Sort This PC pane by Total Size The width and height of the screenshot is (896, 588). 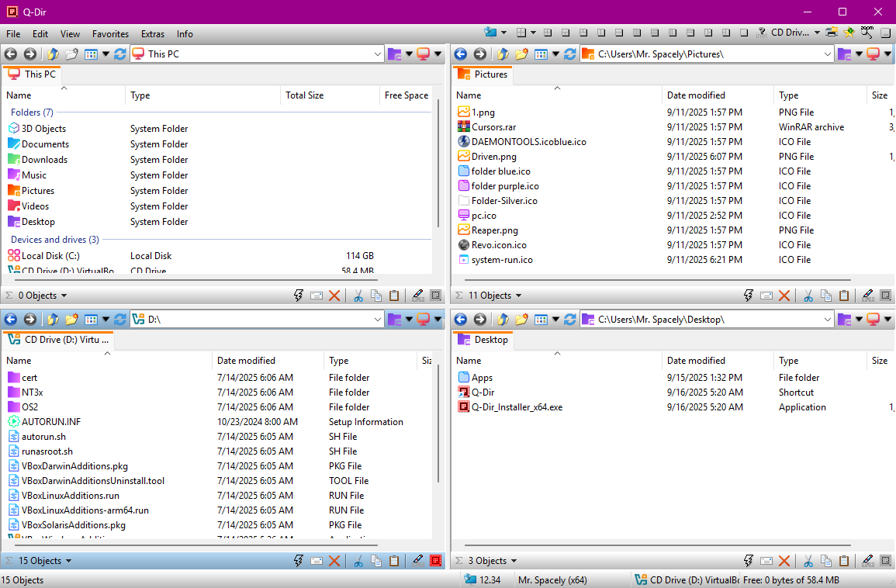[330, 95]
